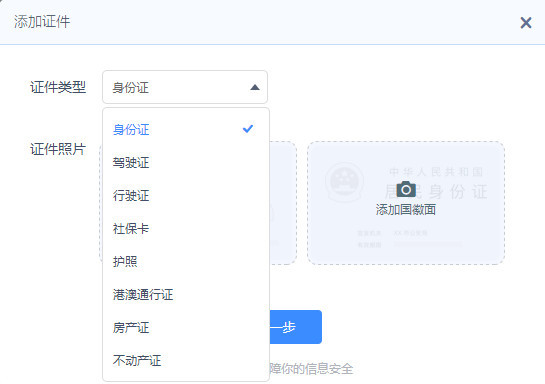Click the 证件照片 label
The width and height of the screenshot is (545, 384).
tap(58, 149)
